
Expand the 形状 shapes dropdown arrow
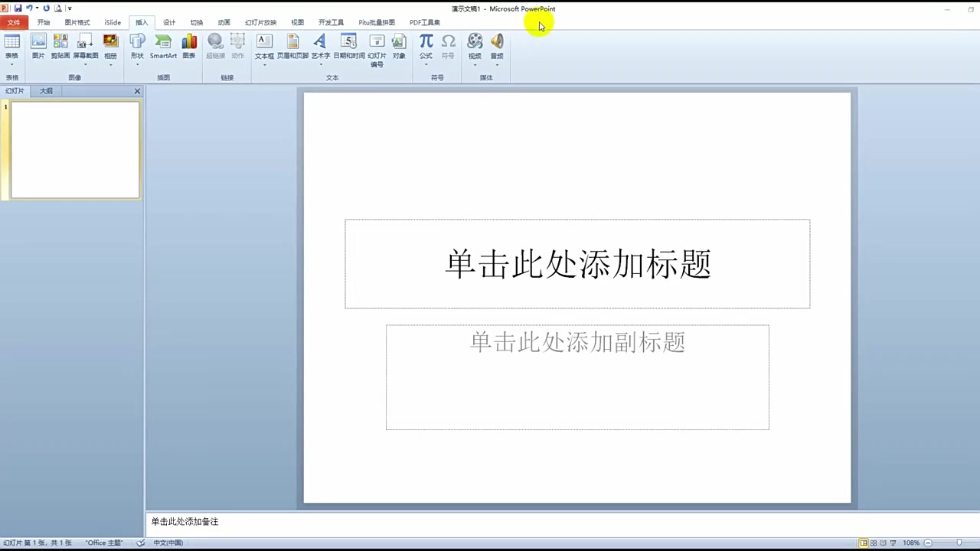click(x=137, y=64)
